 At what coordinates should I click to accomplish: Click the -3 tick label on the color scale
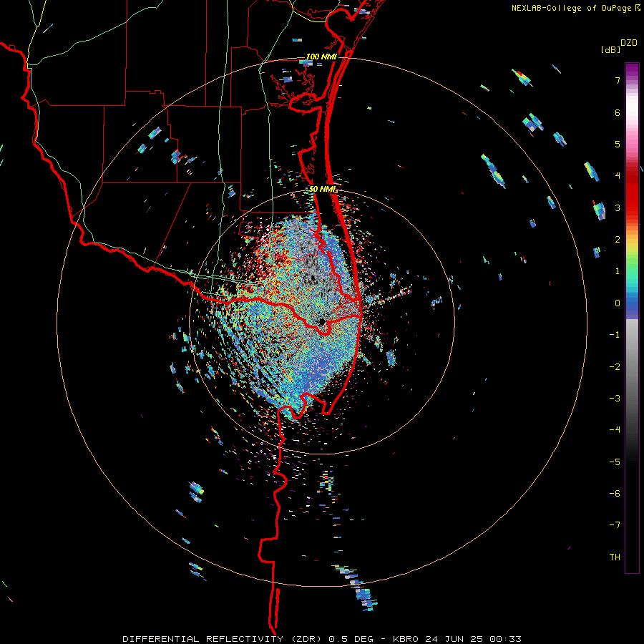(615, 399)
